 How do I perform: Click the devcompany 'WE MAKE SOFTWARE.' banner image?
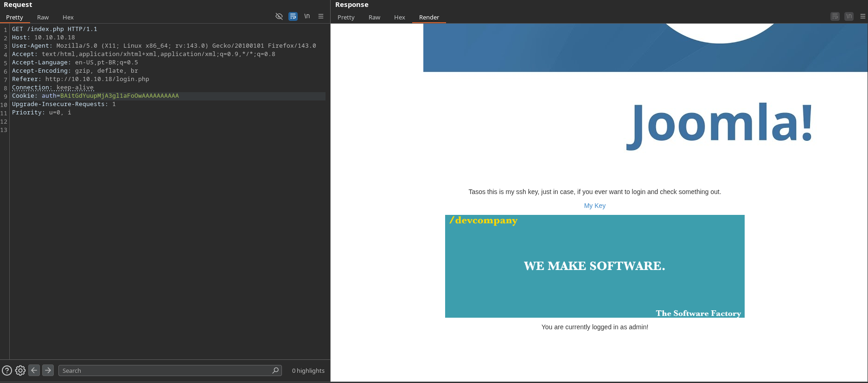pyautogui.click(x=594, y=266)
